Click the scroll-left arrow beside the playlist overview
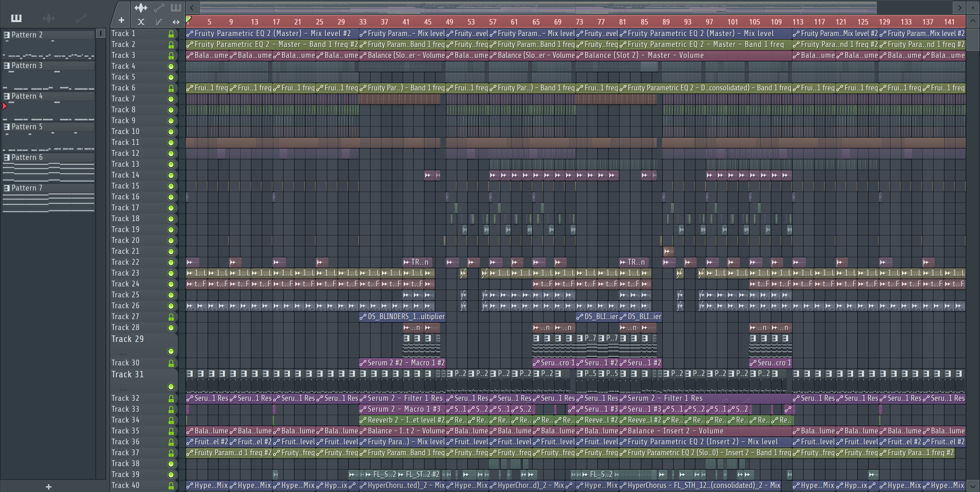 (x=192, y=7)
